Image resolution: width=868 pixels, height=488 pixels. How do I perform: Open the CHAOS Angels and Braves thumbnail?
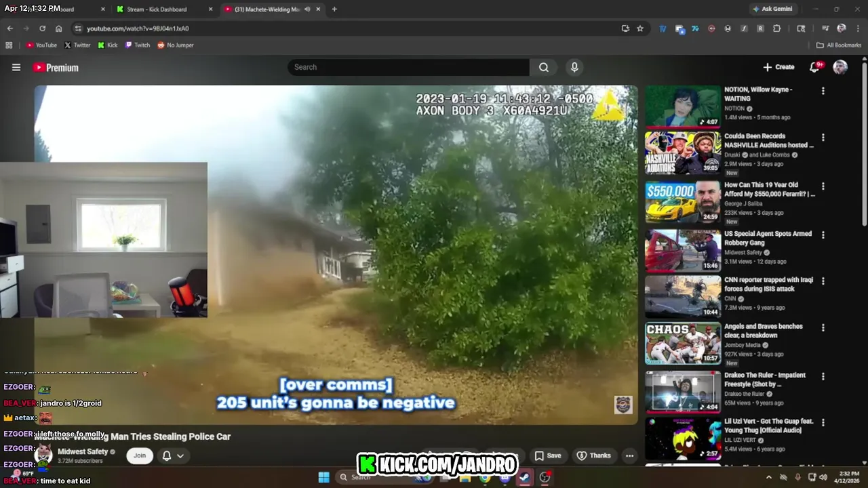(x=683, y=343)
